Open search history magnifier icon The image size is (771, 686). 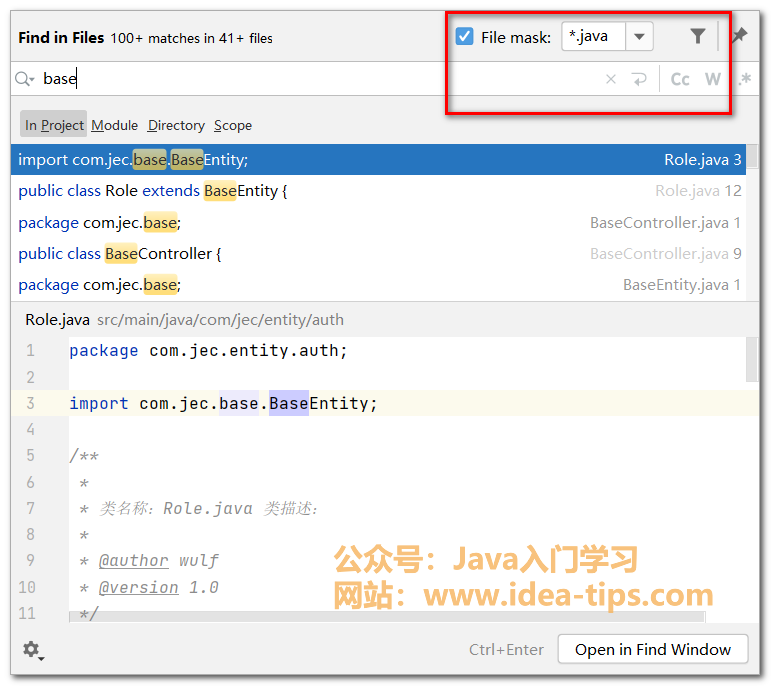(25, 79)
